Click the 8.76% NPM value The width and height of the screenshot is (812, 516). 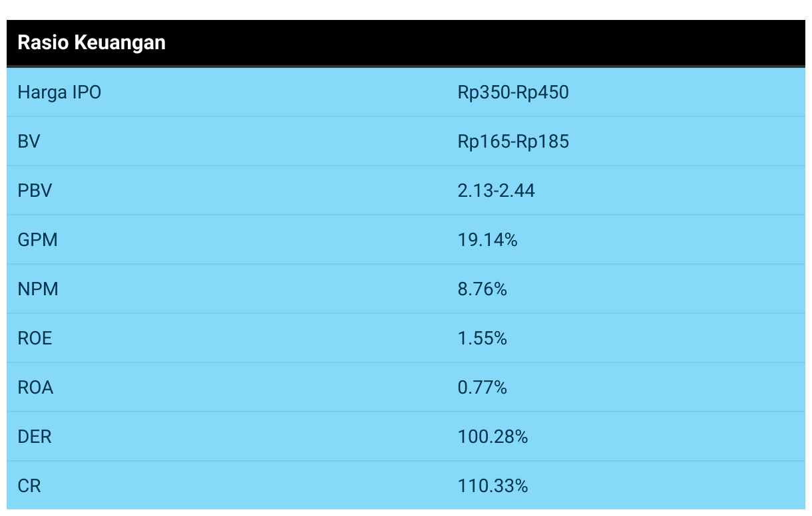coord(482,289)
